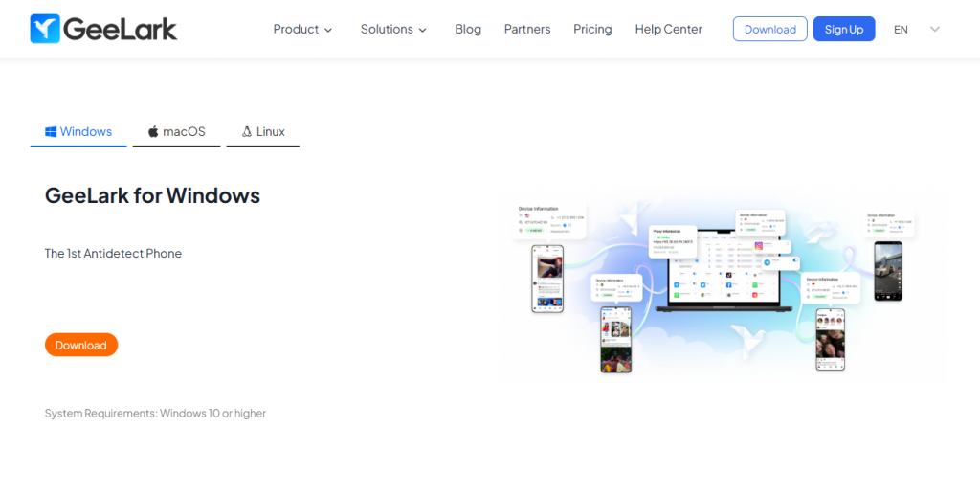Click the Apple logo icon in the tab
This screenshot has width=980, height=496.
coord(153,132)
